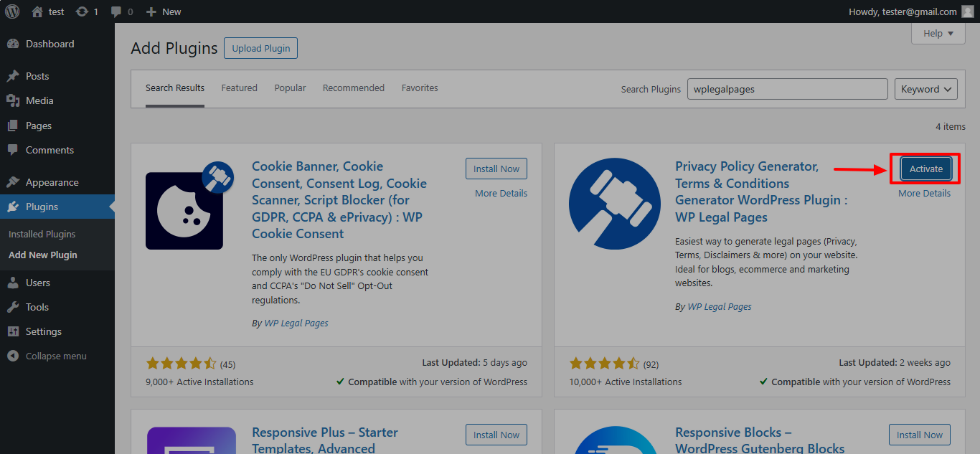
Task: Open the Keyword search type dropdown
Action: (926, 89)
